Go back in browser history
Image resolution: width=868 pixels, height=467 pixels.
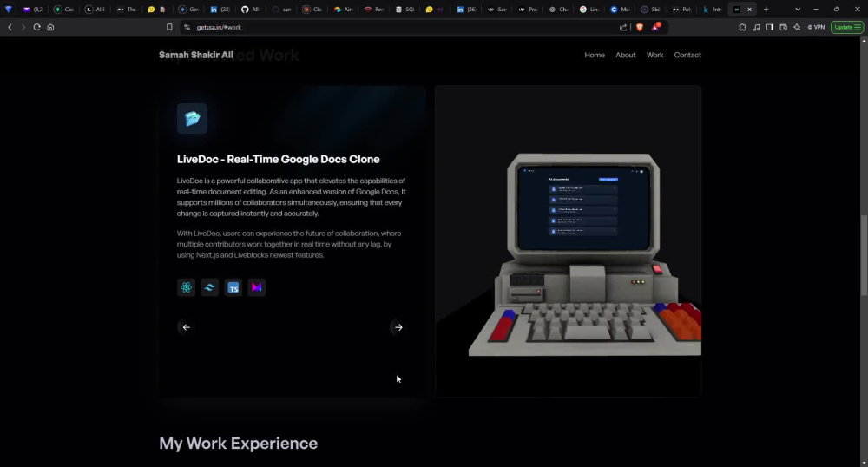pyautogui.click(x=10, y=27)
